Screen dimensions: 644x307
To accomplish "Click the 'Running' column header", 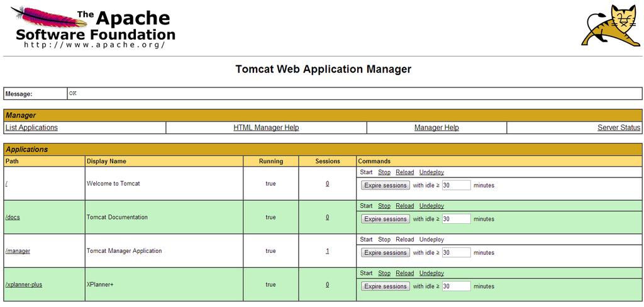I will click(271, 161).
